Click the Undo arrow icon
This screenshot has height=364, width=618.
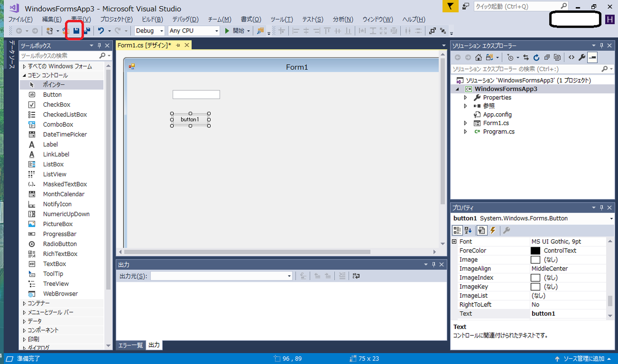click(x=101, y=31)
